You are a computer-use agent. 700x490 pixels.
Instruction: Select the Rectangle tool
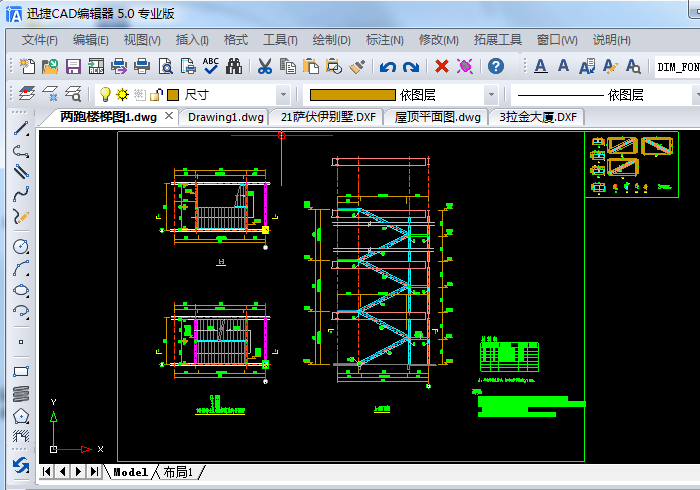click(x=21, y=371)
